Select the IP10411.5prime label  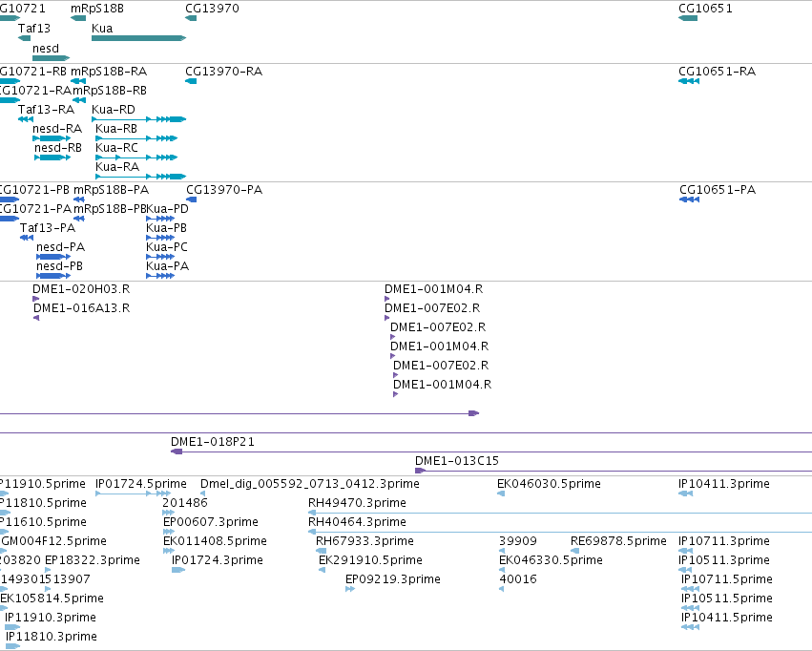(727, 619)
